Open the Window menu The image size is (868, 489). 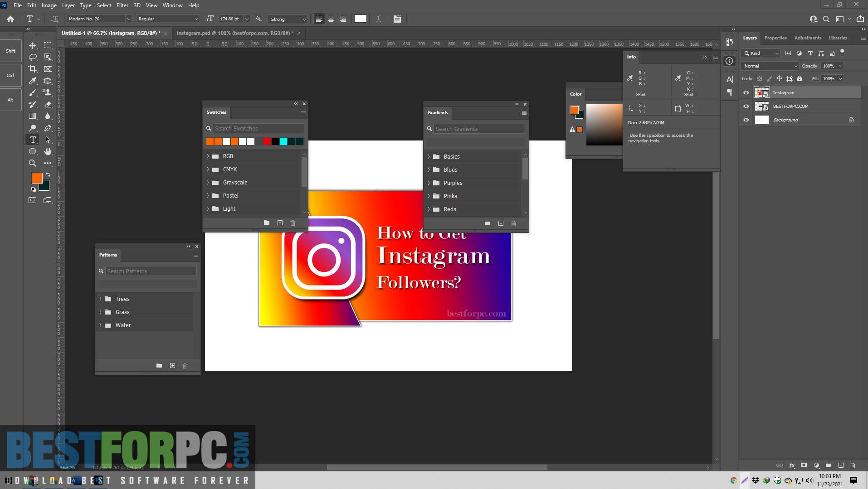[x=172, y=5]
